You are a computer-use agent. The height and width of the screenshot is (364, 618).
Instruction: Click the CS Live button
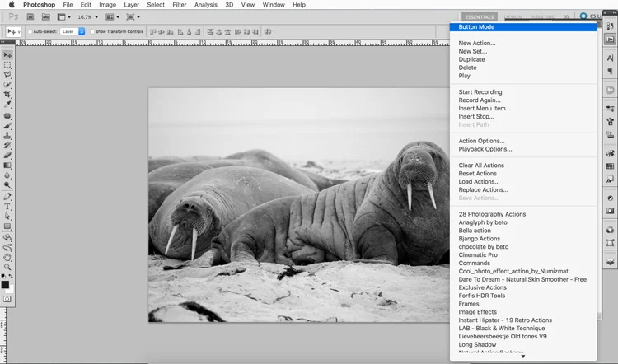click(591, 16)
